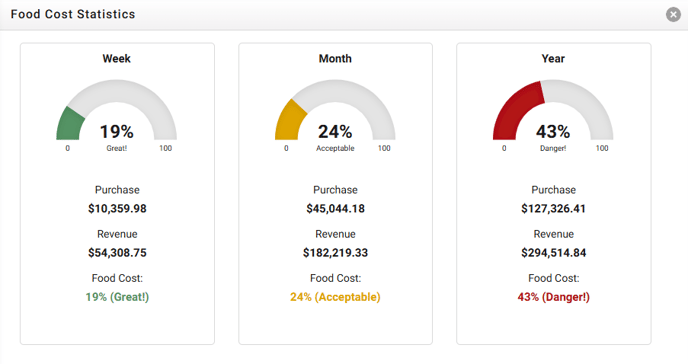Click the 24% (Acceptable) food cost text
Screen dimensions: 688x364
[x=335, y=297]
